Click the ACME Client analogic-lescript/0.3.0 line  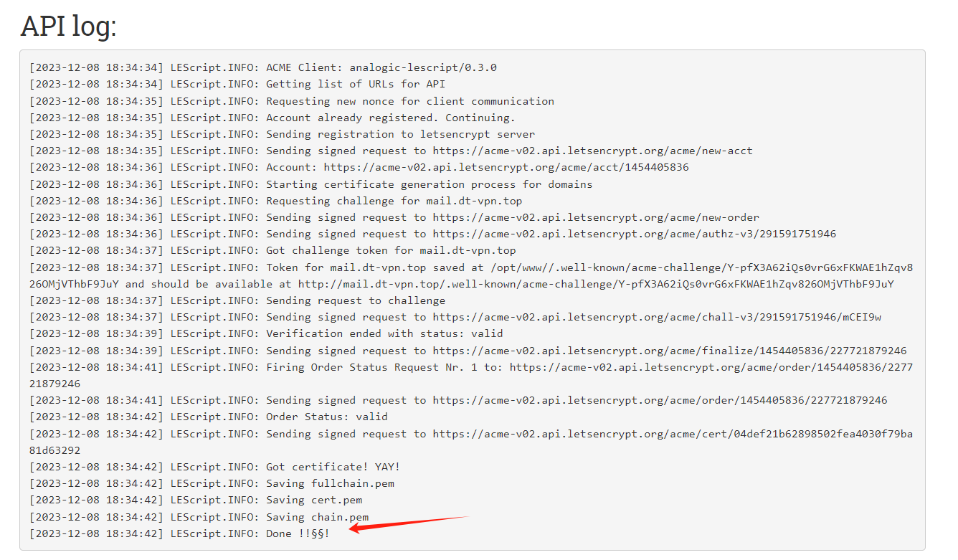[381, 67]
